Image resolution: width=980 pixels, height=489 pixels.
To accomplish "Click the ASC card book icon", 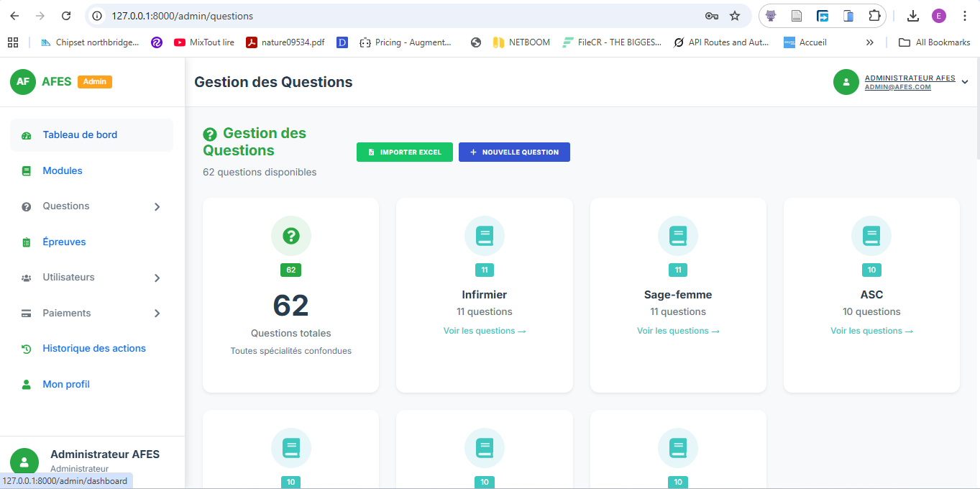I will coord(871,236).
